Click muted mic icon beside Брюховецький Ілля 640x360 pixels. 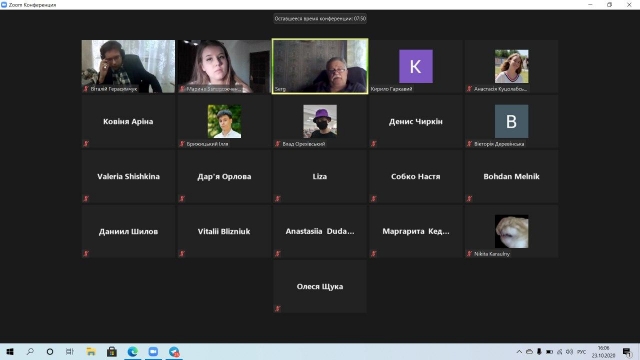point(182,144)
